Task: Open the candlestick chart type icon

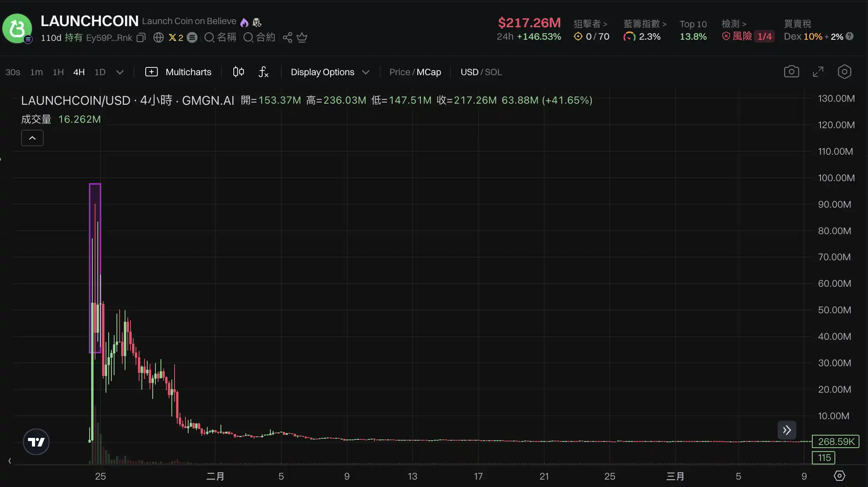Action: pos(238,72)
